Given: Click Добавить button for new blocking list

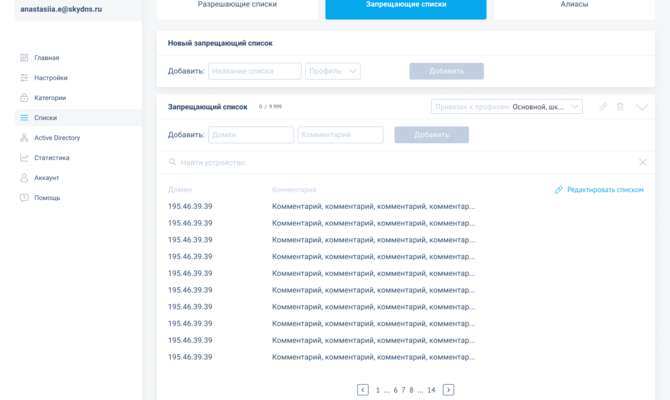Looking at the screenshot, I should point(447,71).
